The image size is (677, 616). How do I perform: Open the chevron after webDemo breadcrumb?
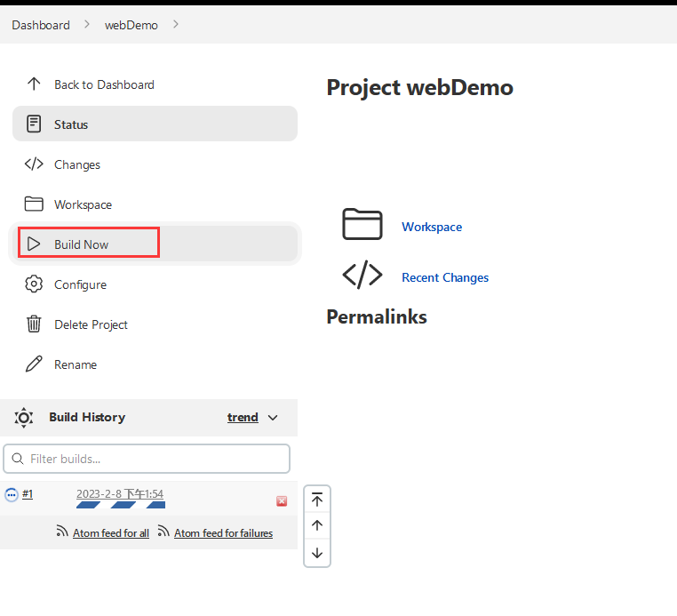tap(175, 25)
